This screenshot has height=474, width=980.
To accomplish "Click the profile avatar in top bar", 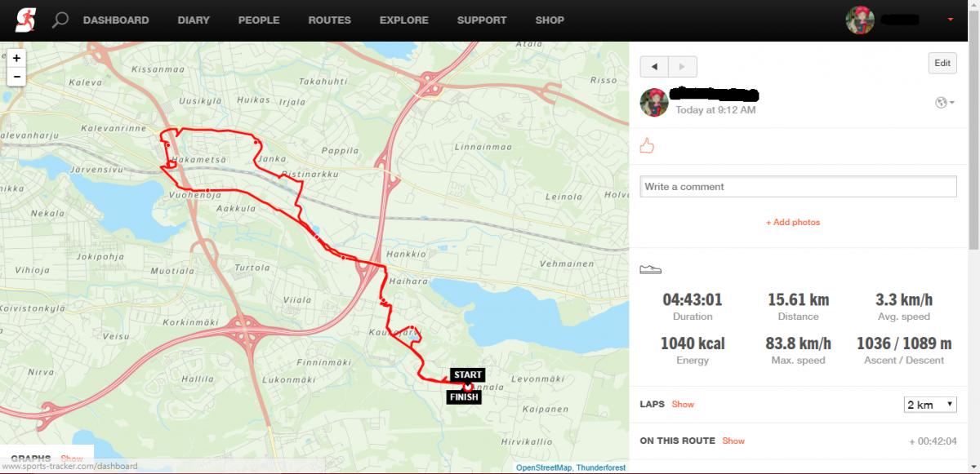I will pyautogui.click(x=860, y=20).
